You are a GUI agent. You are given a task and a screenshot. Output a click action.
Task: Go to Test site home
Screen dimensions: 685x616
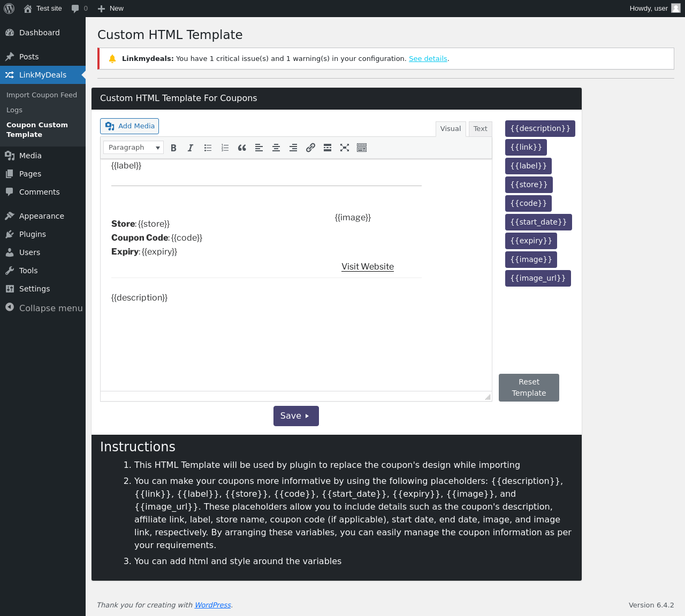43,9
